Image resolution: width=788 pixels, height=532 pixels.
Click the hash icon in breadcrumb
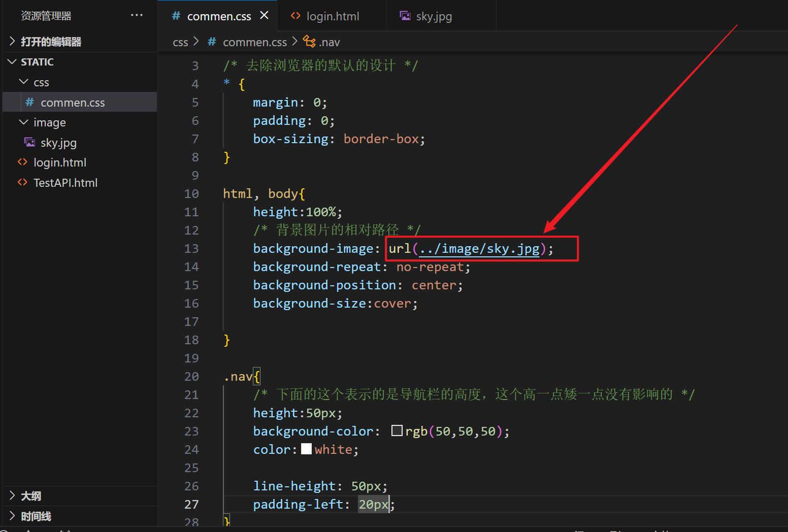212,42
